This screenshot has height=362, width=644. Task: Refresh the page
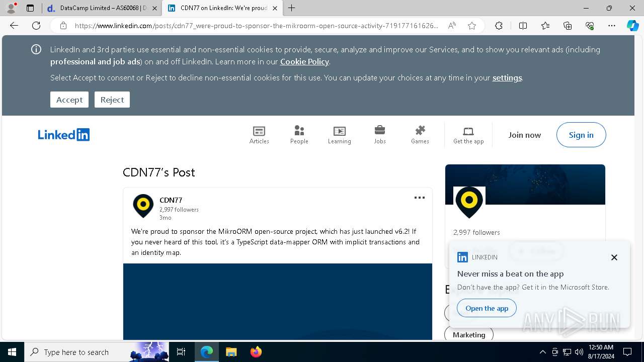click(x=36, y=26)
